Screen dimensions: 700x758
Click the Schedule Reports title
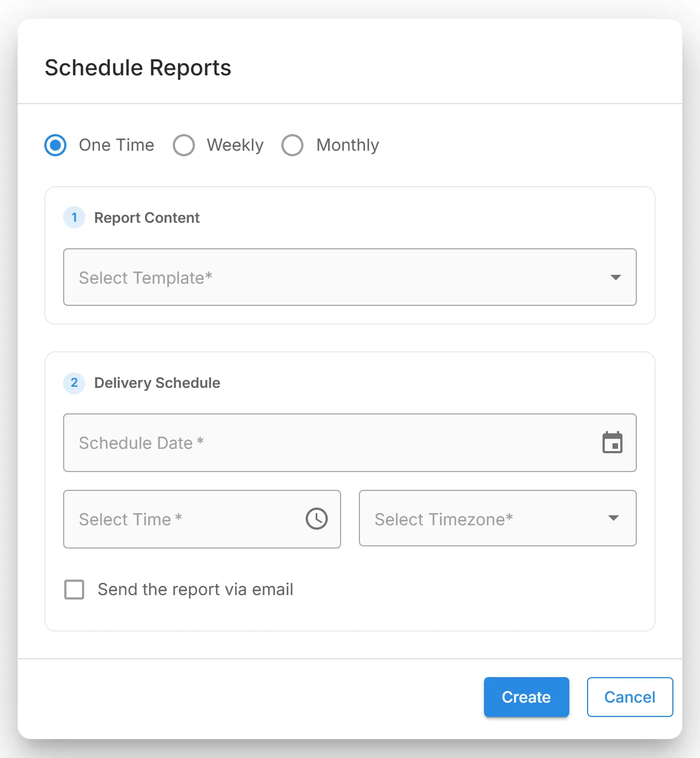pyautogui.click(x=138, y=68)
